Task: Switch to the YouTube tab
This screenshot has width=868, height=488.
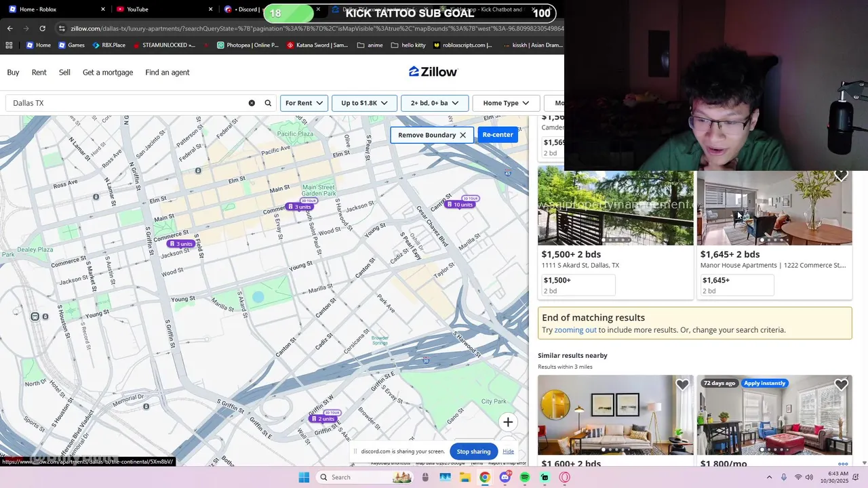Action: click(x=163, y=9)
